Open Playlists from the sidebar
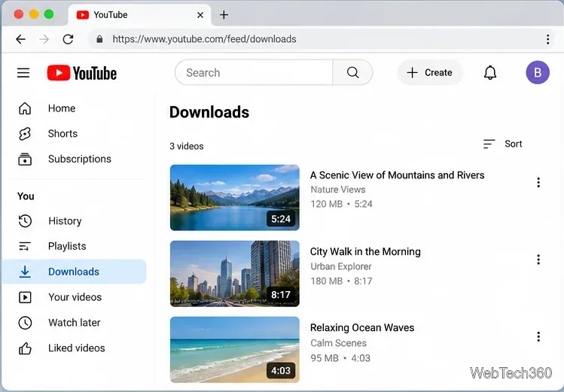Viewport: 564px width, 392px height. click(x=75, y=246)
